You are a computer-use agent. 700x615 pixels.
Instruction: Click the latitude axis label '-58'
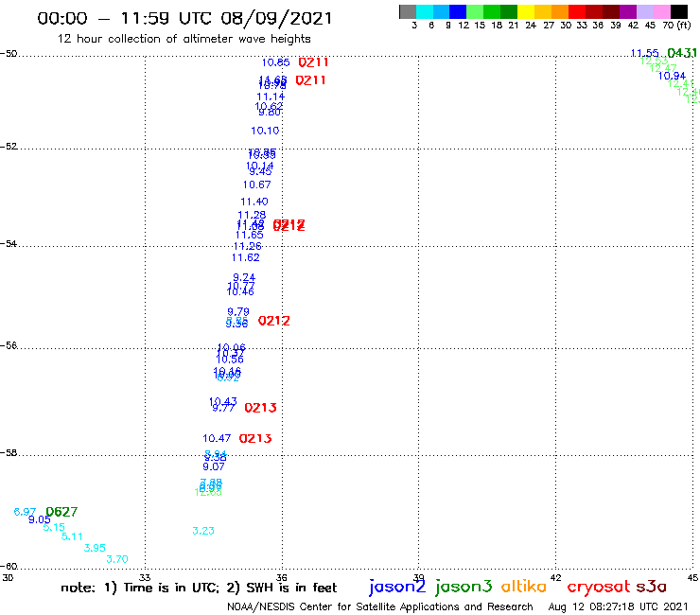pos(9,453)
